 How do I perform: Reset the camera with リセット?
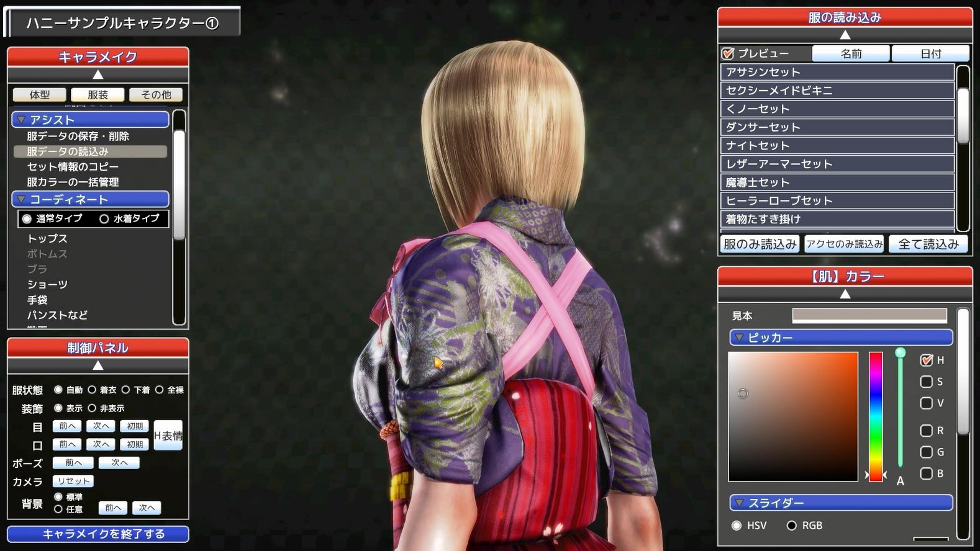point(73,481)
